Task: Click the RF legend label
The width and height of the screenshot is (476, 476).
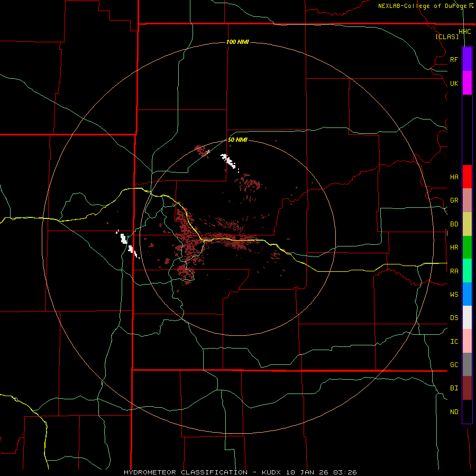Action: tap(454, 59)
